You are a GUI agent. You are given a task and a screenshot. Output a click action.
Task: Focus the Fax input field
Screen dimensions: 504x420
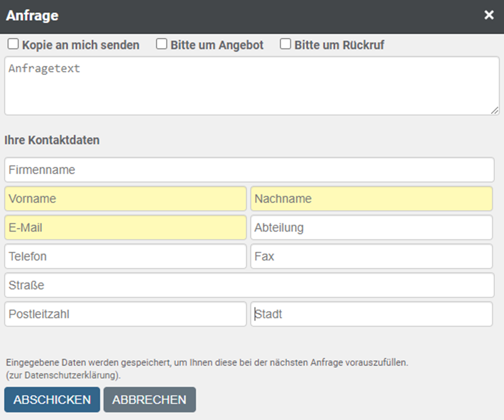pos(371,256)
